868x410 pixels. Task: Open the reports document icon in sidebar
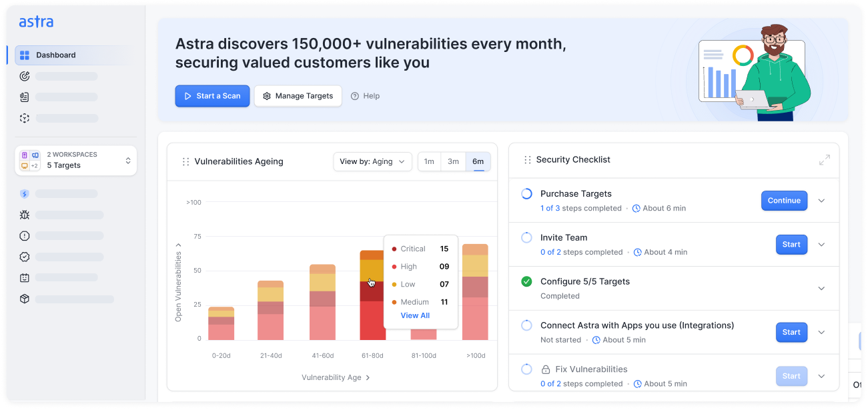(x=25, y=97)
